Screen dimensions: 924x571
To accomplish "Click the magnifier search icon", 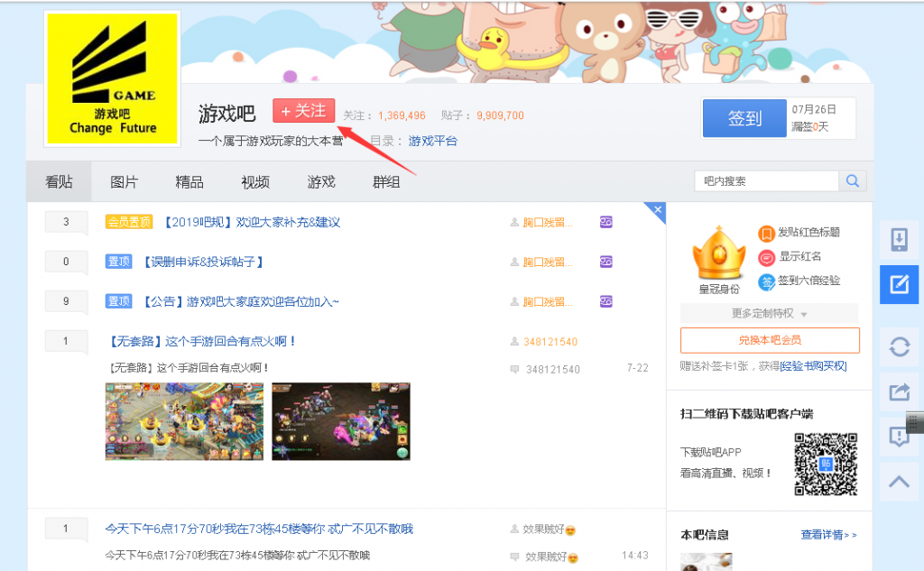I will (x=853, y=181).
